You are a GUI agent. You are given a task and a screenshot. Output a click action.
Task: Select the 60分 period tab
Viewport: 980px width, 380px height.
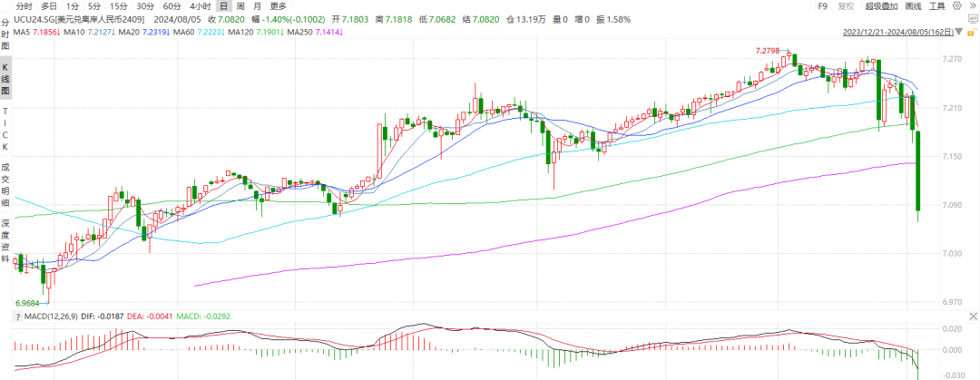coord(171,6)
